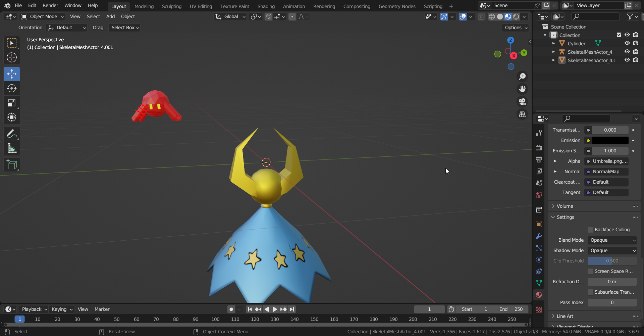644x336 pixels.
Task: Select the Annotate pencil tool
Action: point(12,134)
